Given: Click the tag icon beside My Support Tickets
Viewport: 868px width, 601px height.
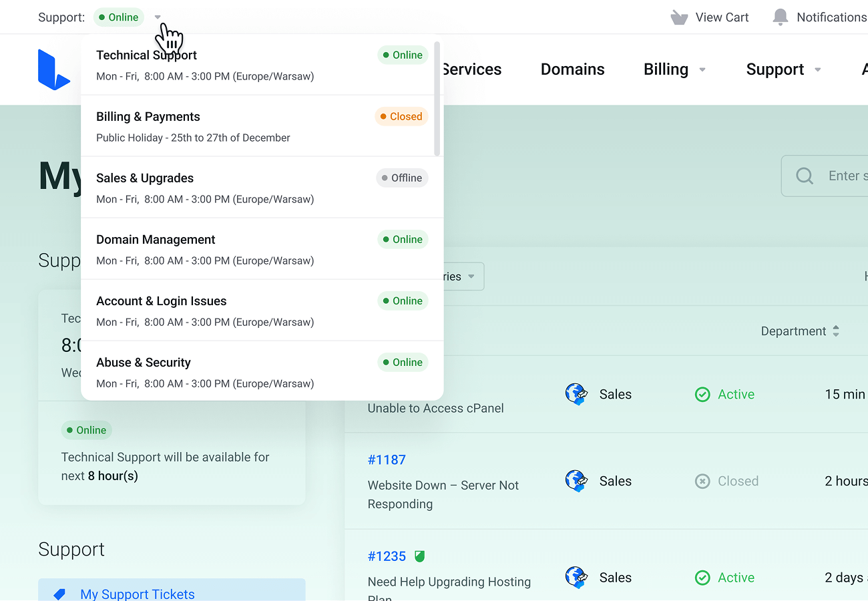Looking at the screenshot, I should click(x=59, y=594).
